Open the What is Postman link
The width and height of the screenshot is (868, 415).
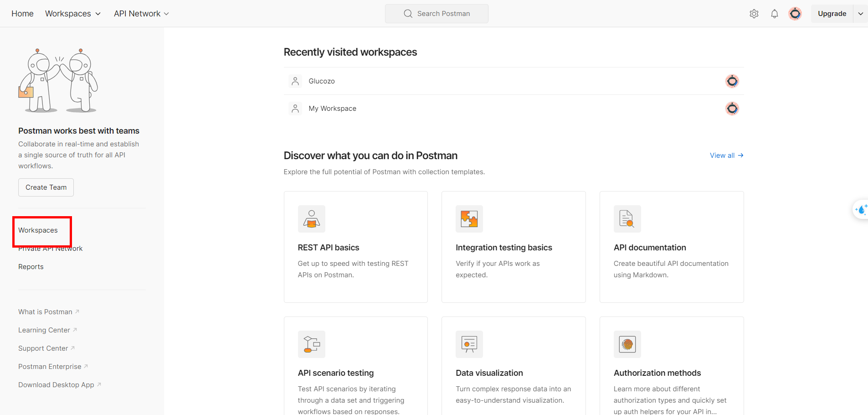point(49,312)
